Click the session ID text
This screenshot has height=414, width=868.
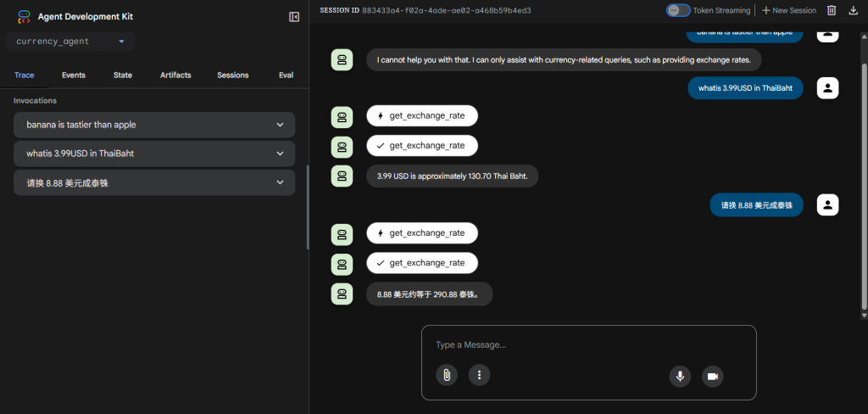click(446, 10)
